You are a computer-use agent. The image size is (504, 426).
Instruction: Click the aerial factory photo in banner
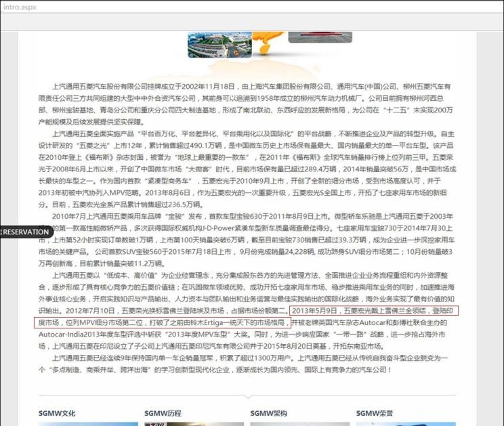[220, 45]
